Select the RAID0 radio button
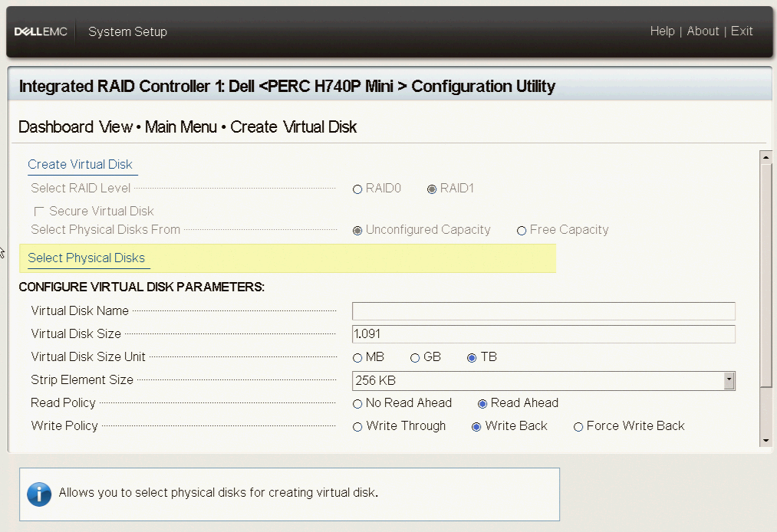The height and width of the screenshot is (532, 777). pos(357,189)
